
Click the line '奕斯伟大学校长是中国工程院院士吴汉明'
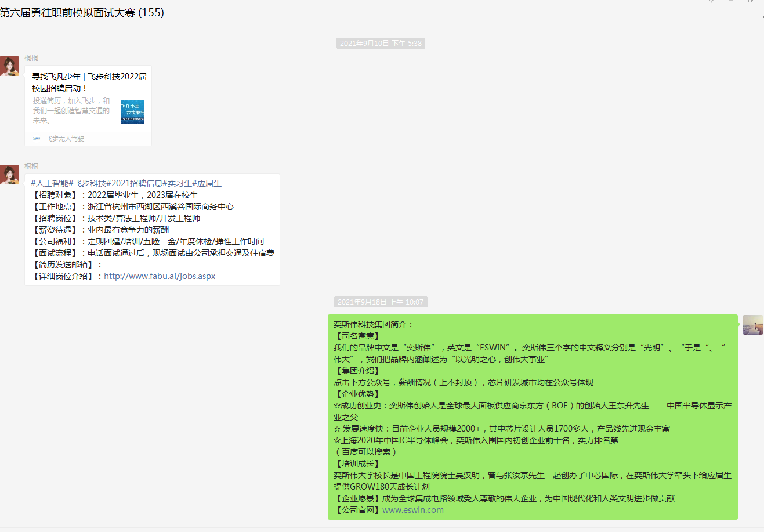click(x=533, y=475)
